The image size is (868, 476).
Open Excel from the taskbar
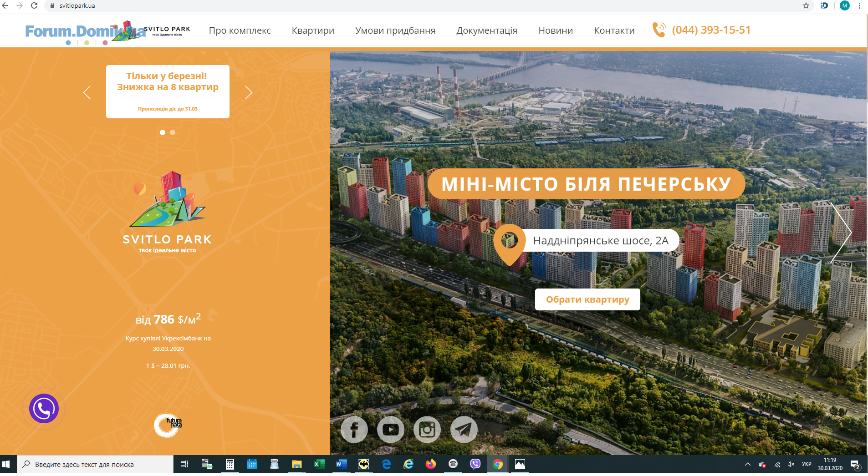click(319, 464)
